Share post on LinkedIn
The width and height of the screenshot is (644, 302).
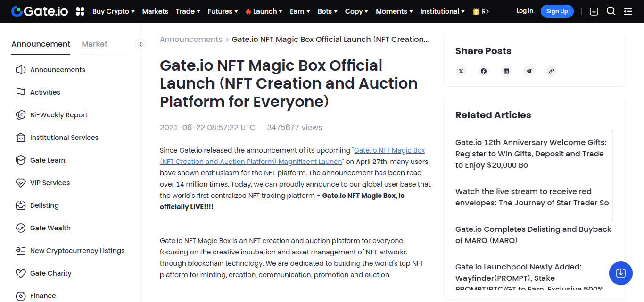coord(506,71)
